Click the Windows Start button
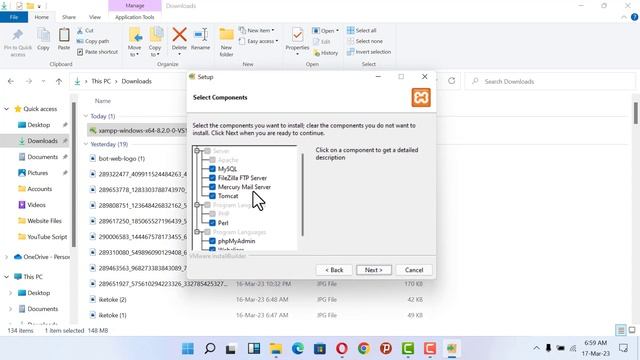The width and height of the screenshot is (640, 360). coord(188,349)
